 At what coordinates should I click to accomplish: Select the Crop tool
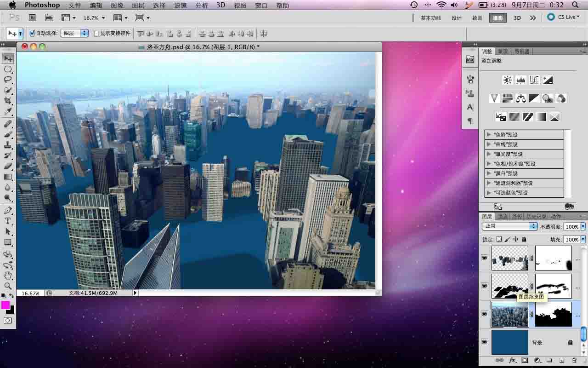[x=8, y=101]
